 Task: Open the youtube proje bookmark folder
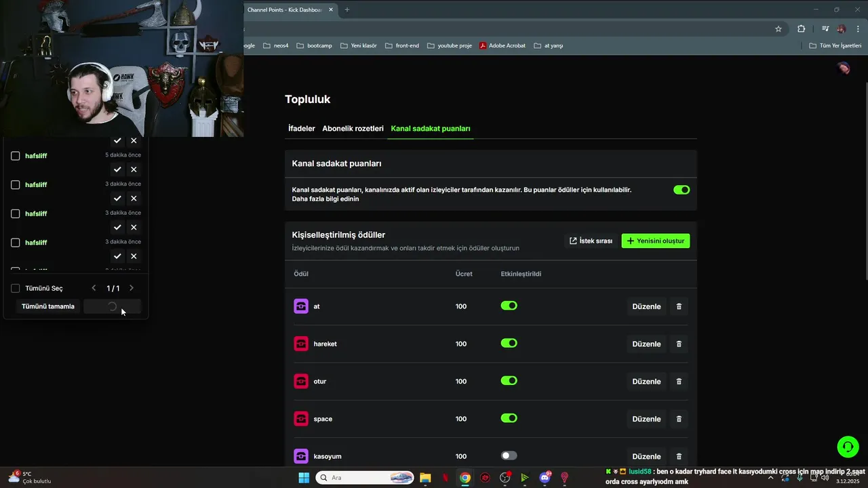point(449,45)
